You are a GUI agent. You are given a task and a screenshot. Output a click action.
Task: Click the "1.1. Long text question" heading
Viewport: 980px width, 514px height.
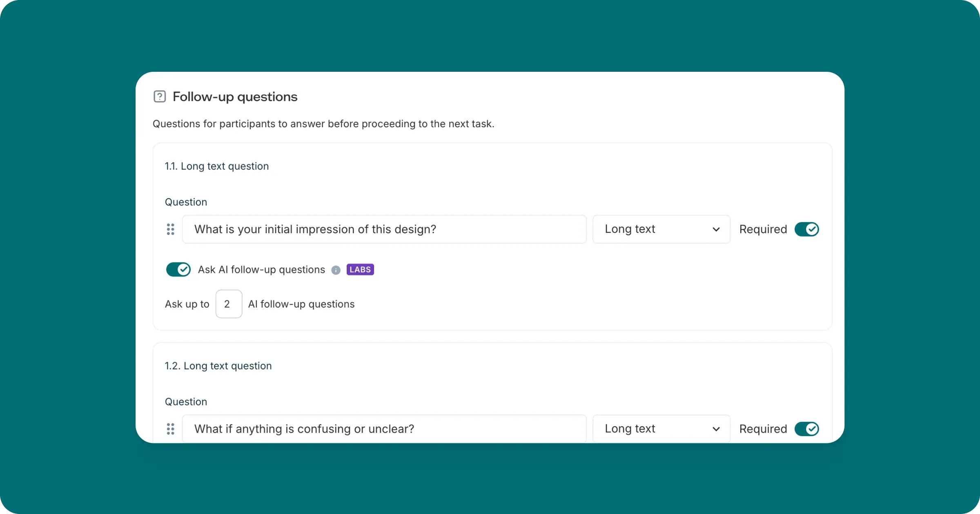217,166
